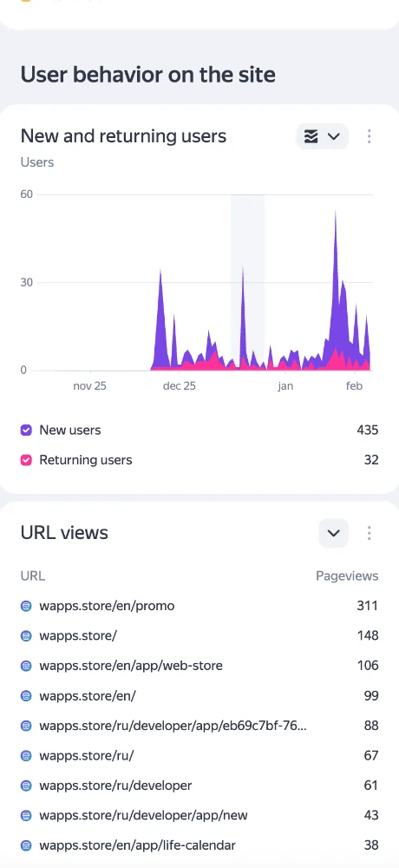Open wapps.store/ru/developer link
The height and width of the screenshot is (868, 399).
click(115, 786)
